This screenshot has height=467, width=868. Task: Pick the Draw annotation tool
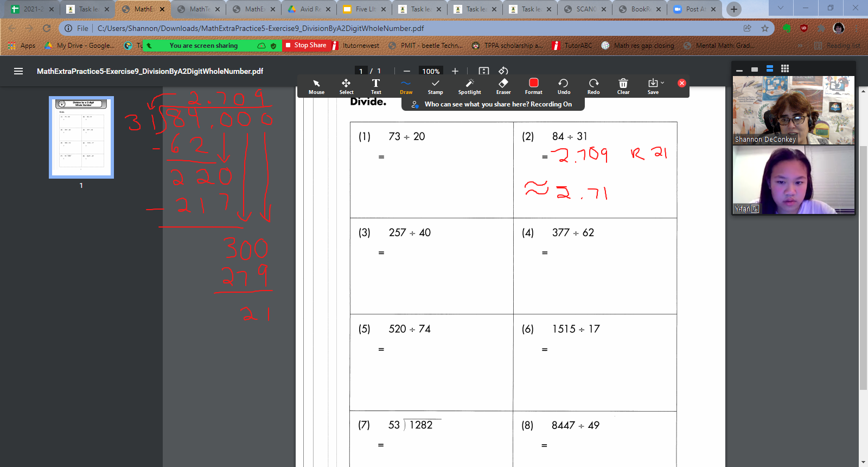[406, 86]
